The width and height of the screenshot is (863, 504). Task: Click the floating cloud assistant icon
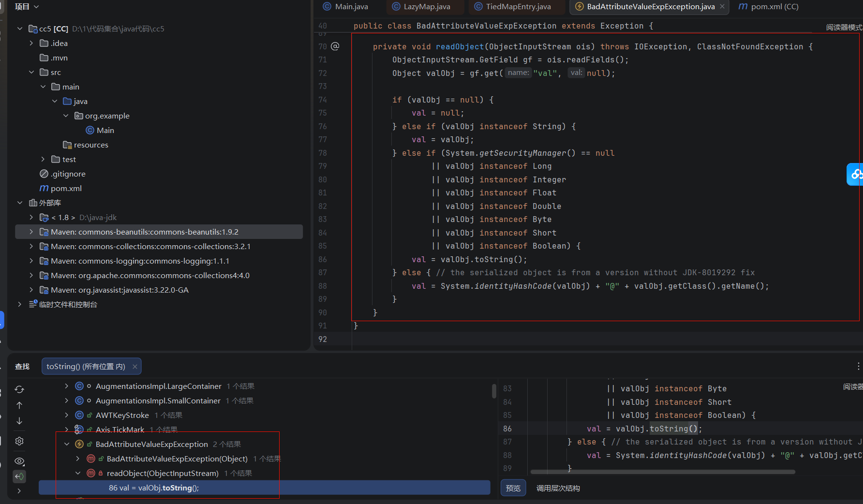click(x=856, y=174)
